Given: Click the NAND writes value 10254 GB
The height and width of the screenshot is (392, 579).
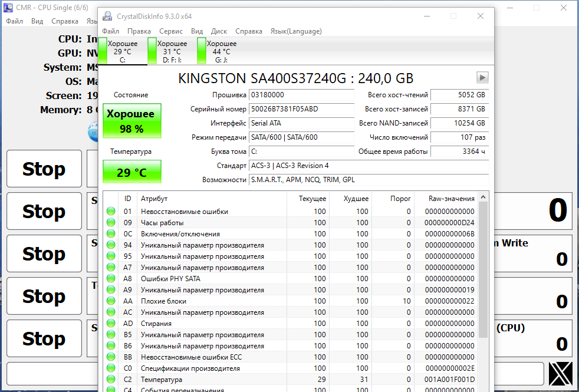Looking at the screenshot, I should point(459,123).
